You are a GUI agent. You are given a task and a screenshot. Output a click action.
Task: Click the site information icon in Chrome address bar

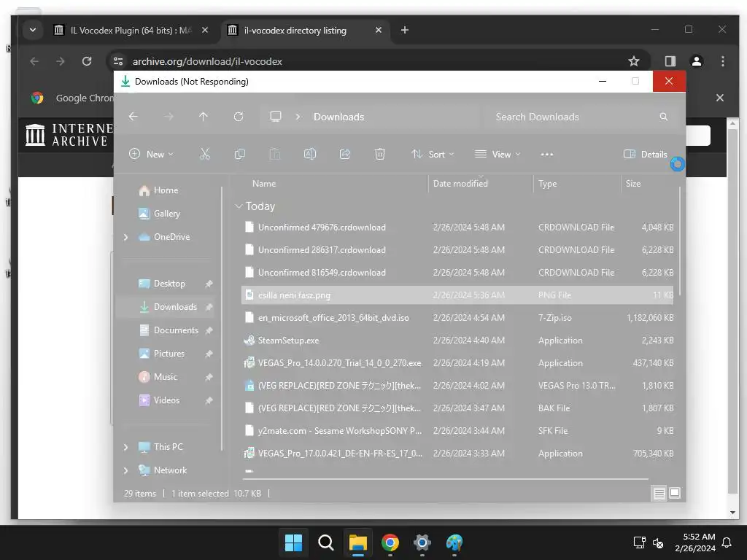click(x=118, y=61)
